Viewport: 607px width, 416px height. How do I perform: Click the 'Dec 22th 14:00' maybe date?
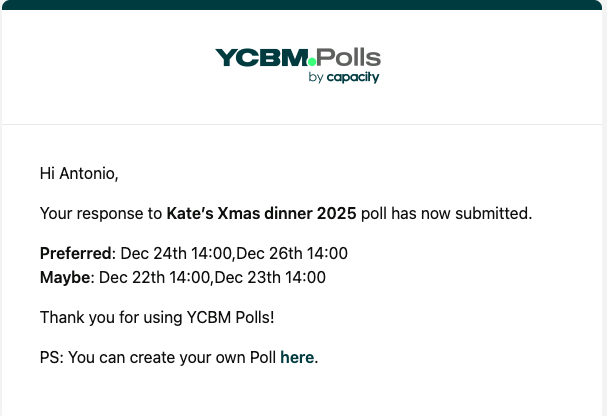[x=155, y=277]
